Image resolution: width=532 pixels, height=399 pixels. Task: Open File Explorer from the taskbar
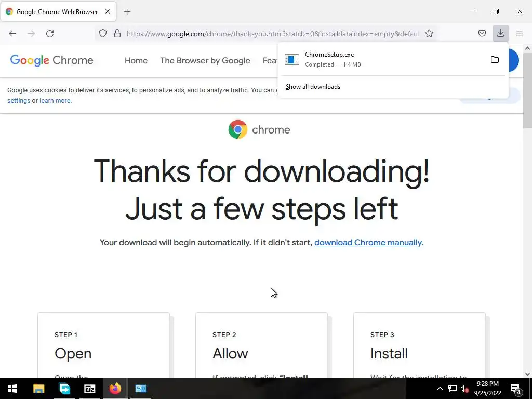coord(38,389)
